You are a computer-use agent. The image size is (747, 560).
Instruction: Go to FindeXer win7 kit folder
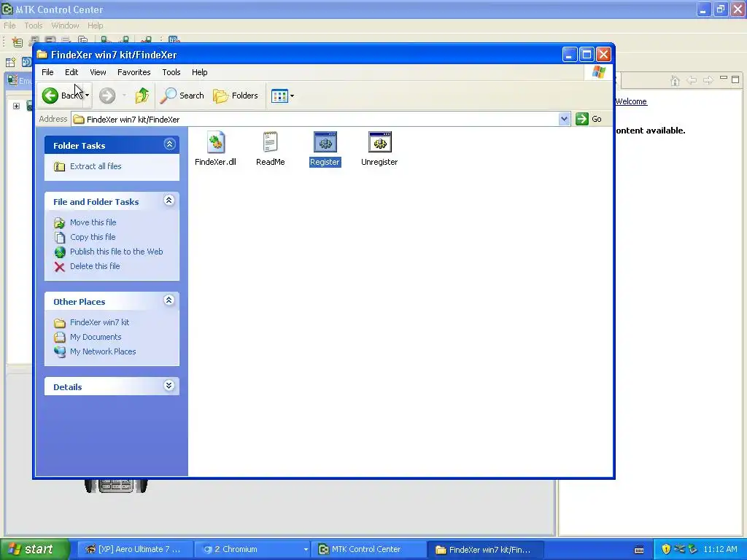click(x=99, y=322)
